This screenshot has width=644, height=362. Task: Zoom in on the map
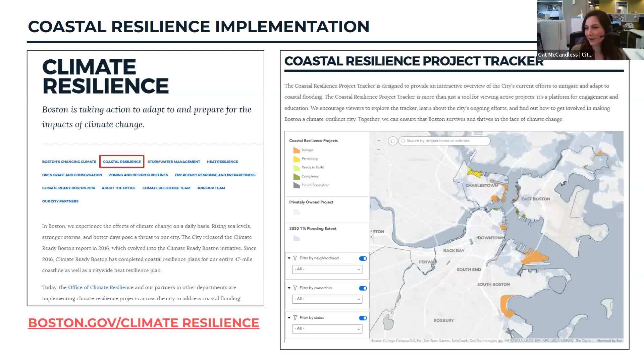379,140
